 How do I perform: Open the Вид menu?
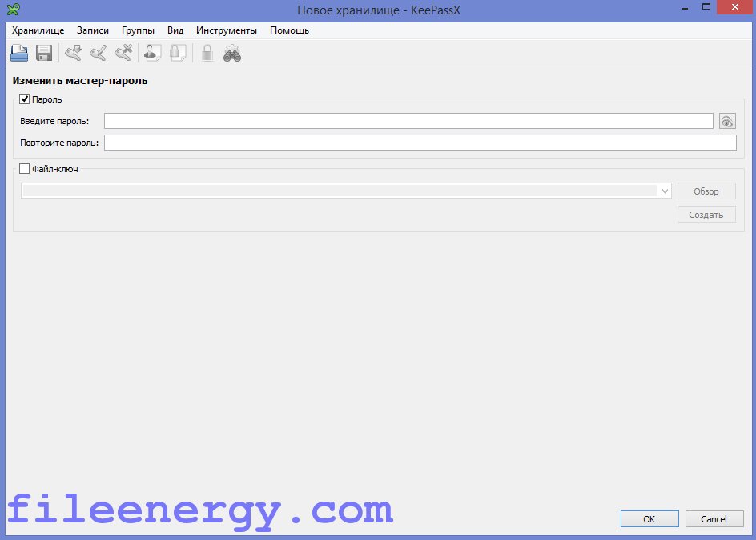coord(175,30)
